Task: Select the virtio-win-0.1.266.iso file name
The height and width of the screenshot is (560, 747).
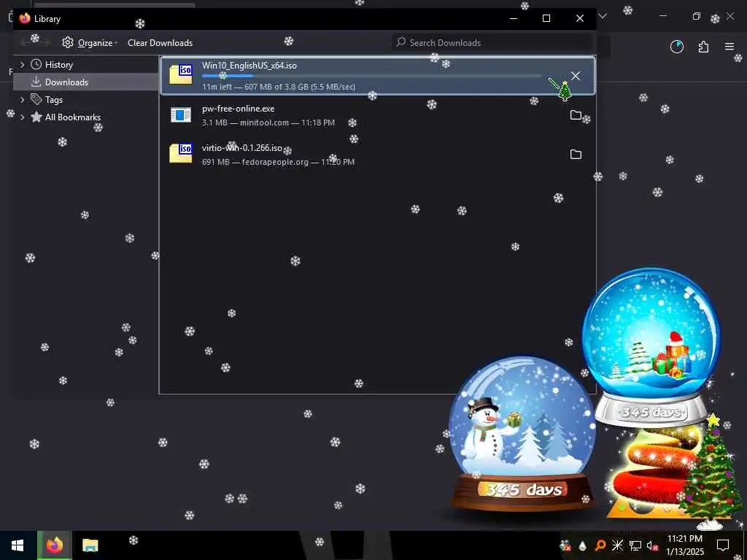Action: tap(242, 147)
